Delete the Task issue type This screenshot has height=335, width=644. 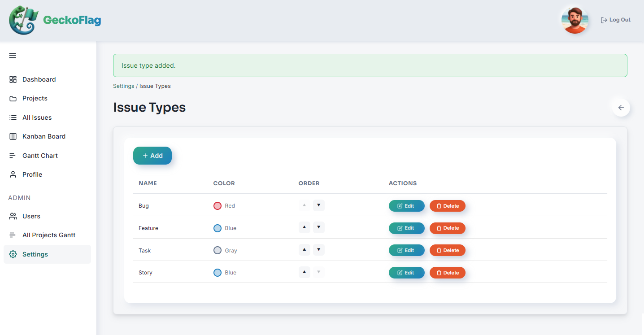tap(448, 250)
